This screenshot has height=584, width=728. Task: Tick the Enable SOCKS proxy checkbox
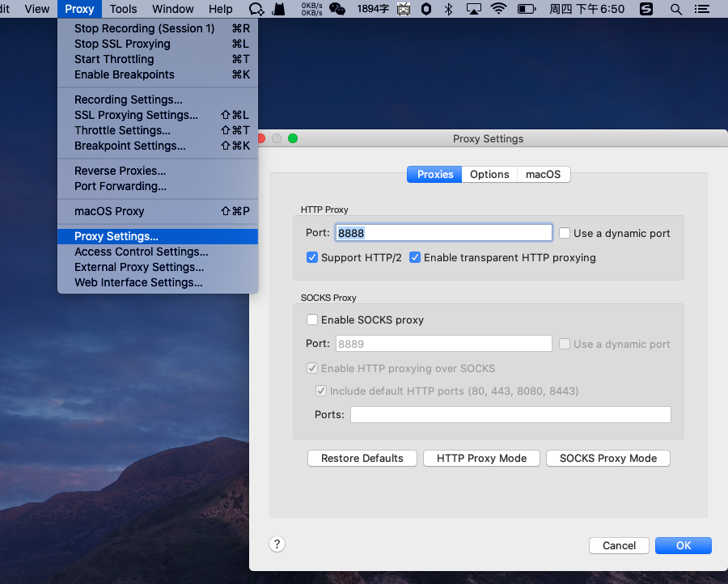pyautogui.click(x=312, y=320)
